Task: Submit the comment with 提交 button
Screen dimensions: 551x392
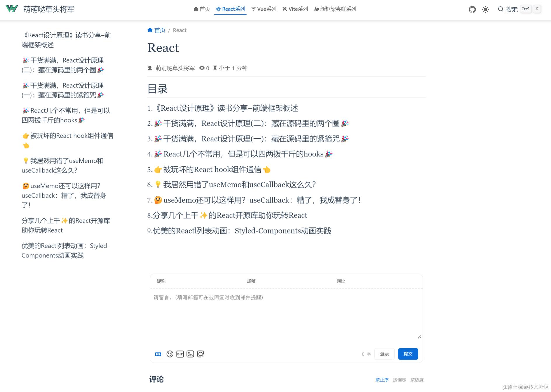Action: (408, 354)
